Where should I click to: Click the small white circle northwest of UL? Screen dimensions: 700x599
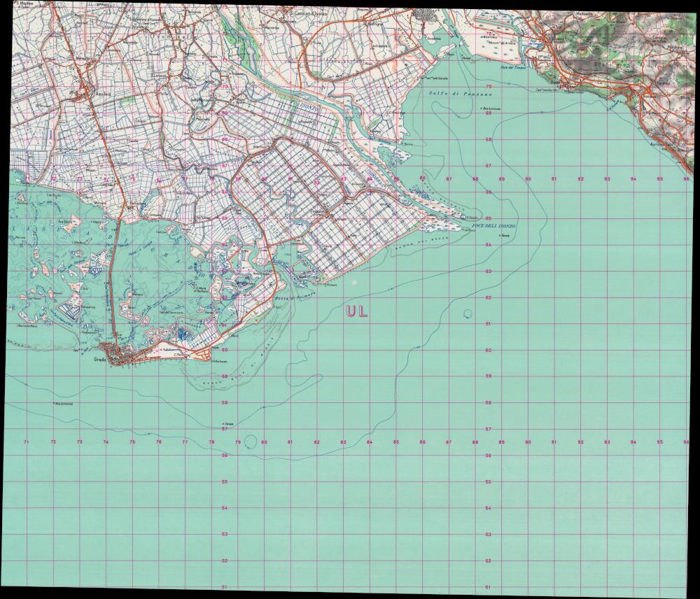[x=354, y=282]
